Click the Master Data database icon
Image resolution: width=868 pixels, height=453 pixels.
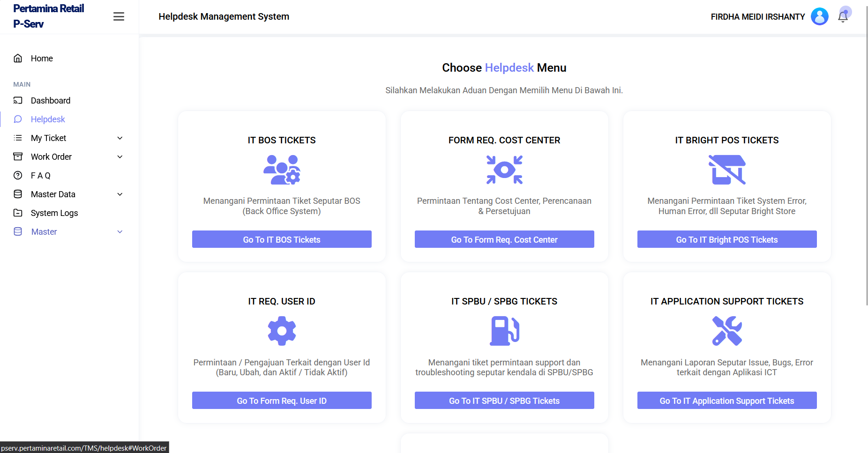click(x=18, y=194)
